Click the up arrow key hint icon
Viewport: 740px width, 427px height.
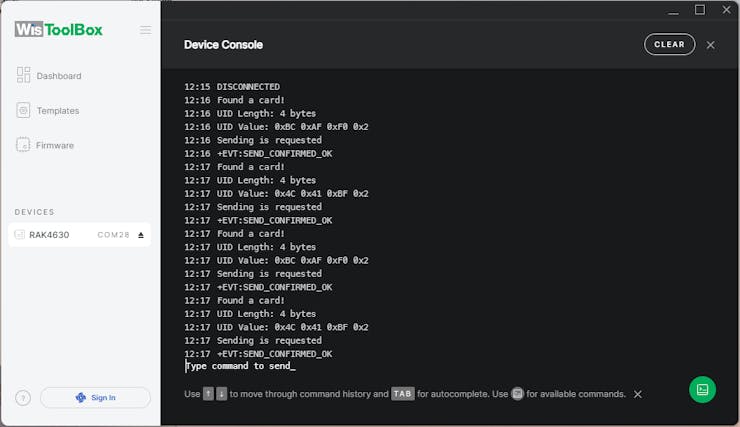coord(208,394)
